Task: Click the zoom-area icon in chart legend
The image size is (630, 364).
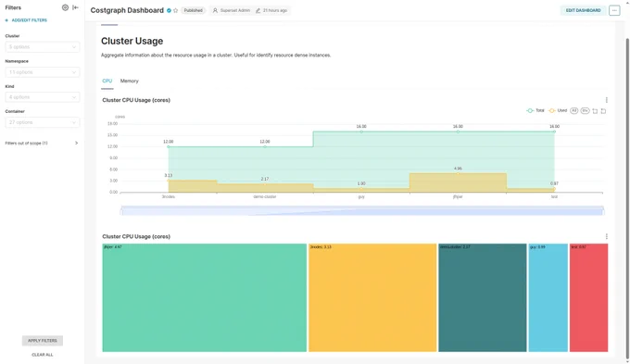Action: coord(595,111)
